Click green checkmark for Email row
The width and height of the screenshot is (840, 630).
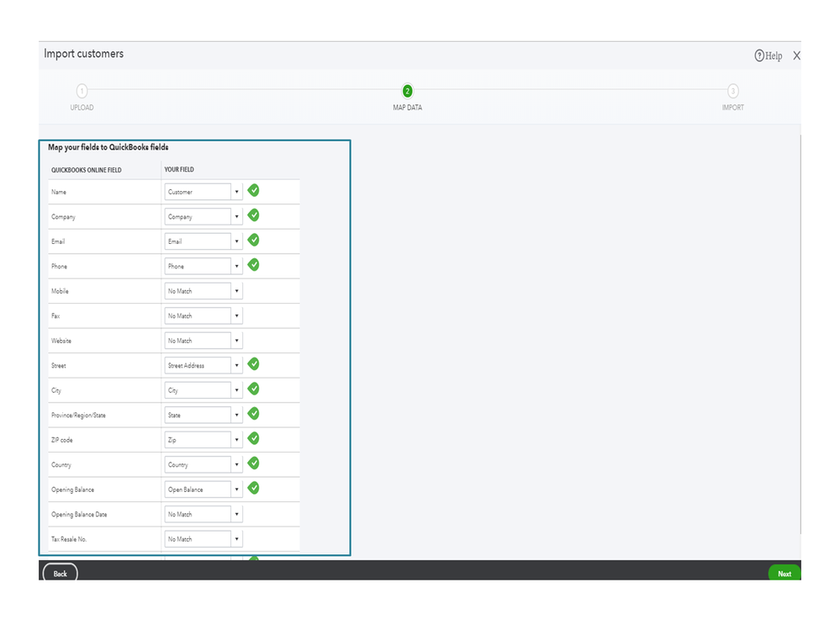click(x=253, y=240)
